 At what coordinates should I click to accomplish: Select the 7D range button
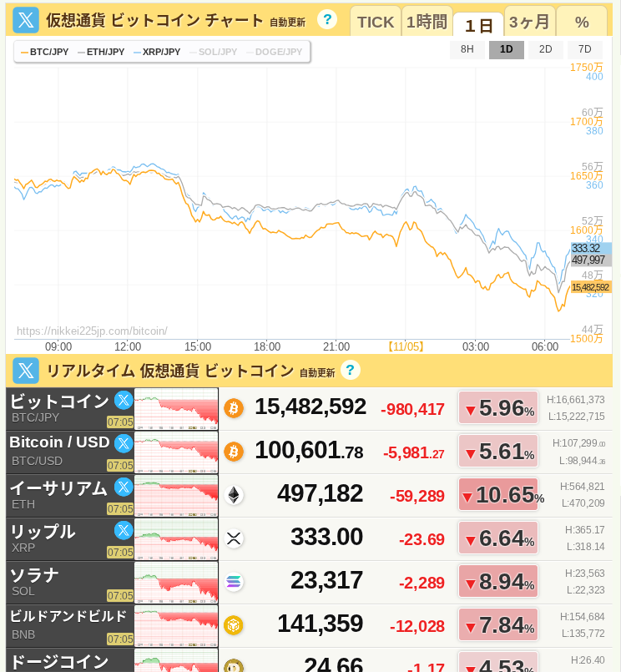tap(584, 49)
